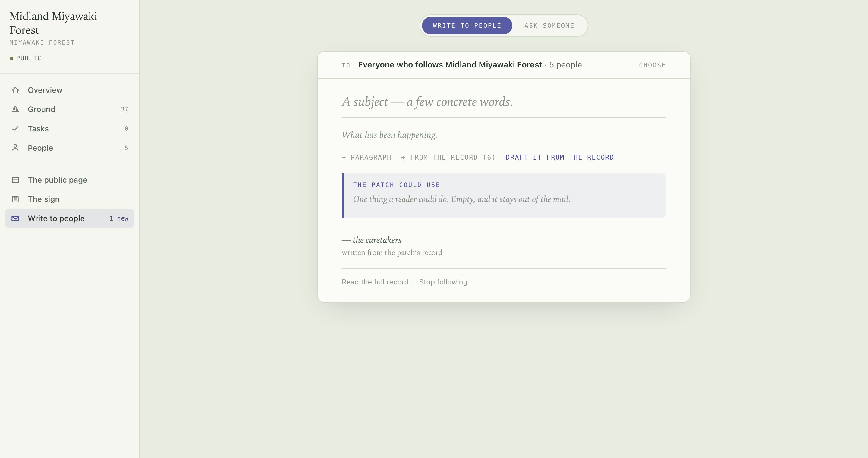The width and height of the screenshot is (868, 458).
Task: Click the Ground sprout icon
Action: pos(15,109)
